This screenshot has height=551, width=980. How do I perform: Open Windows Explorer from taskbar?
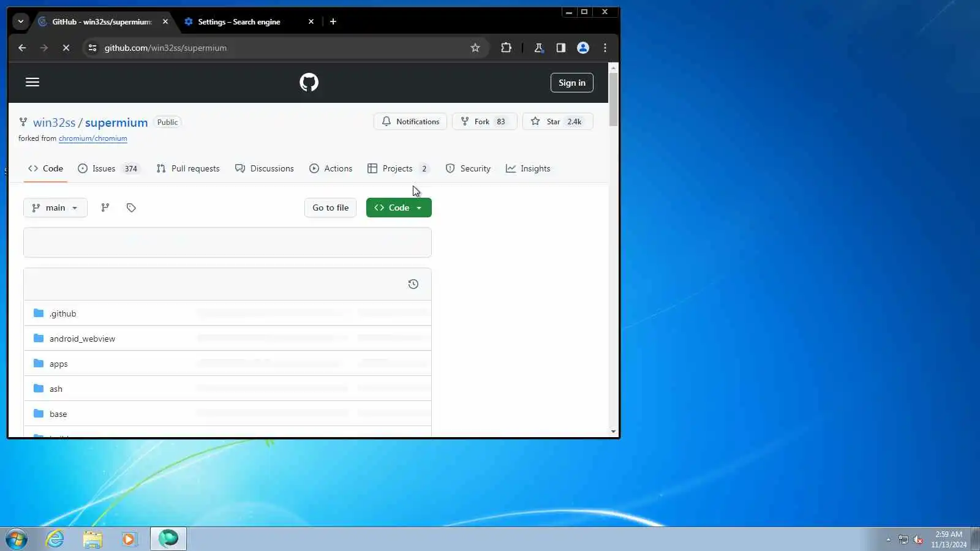coord(92,539)
